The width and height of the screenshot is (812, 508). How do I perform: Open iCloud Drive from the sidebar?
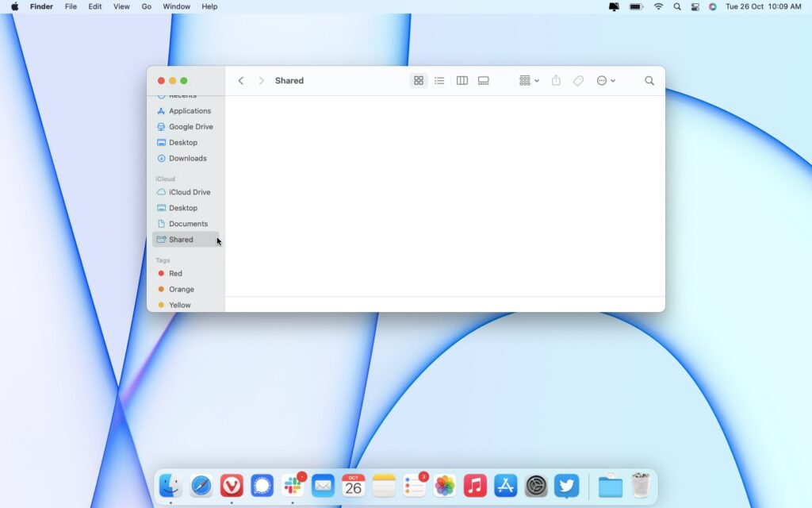click(189, 192)
